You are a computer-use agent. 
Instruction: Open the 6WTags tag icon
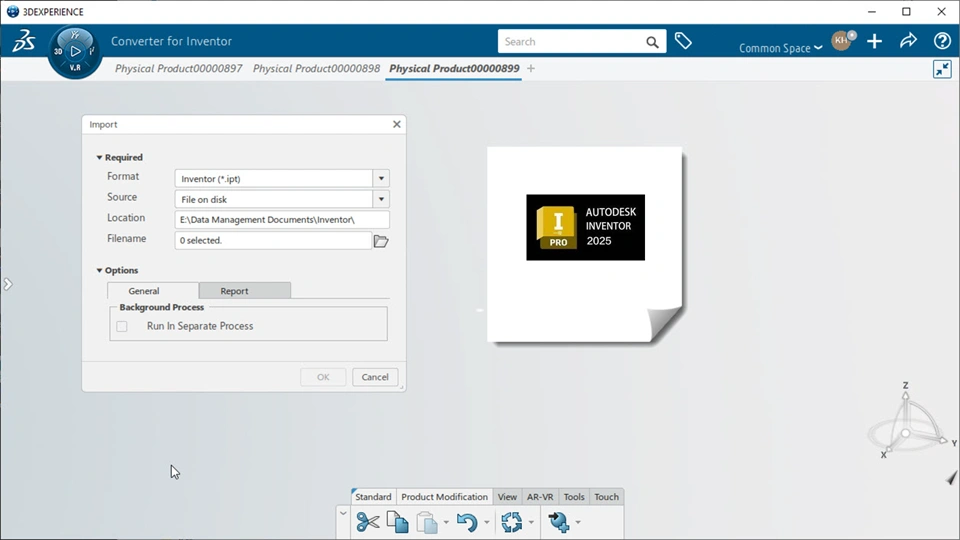tap(683, 41)
